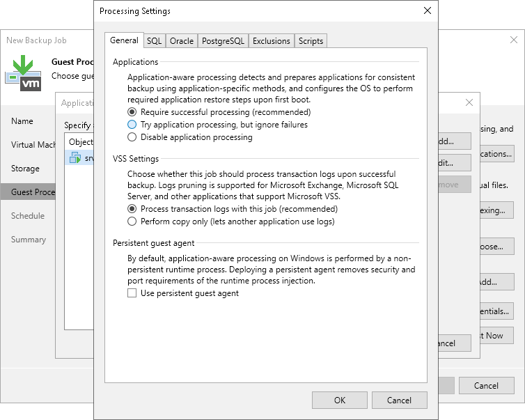Select the Guest Processing wizard step

click(28, 192)
